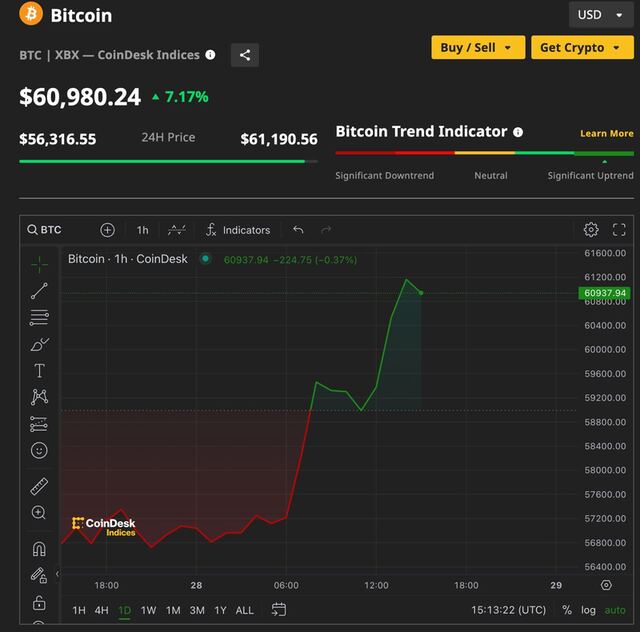640x632 pixels.
Task: Pick the brush drawing tool
Action: (39, 344)
